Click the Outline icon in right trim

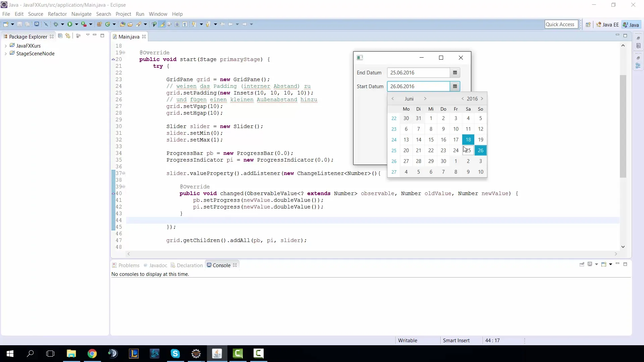[x=638, y=66]
